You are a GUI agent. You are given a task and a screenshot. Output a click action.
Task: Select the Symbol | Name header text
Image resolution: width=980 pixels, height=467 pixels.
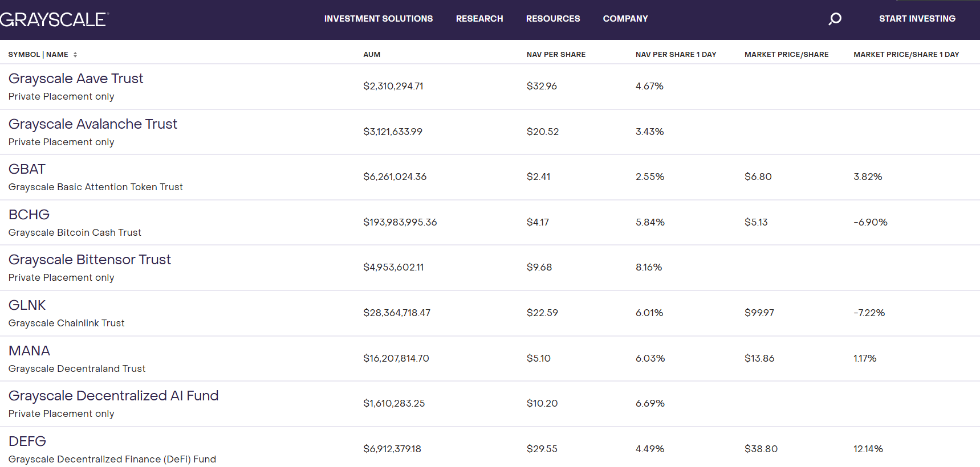pyautogui.click(x=38, y=55)
